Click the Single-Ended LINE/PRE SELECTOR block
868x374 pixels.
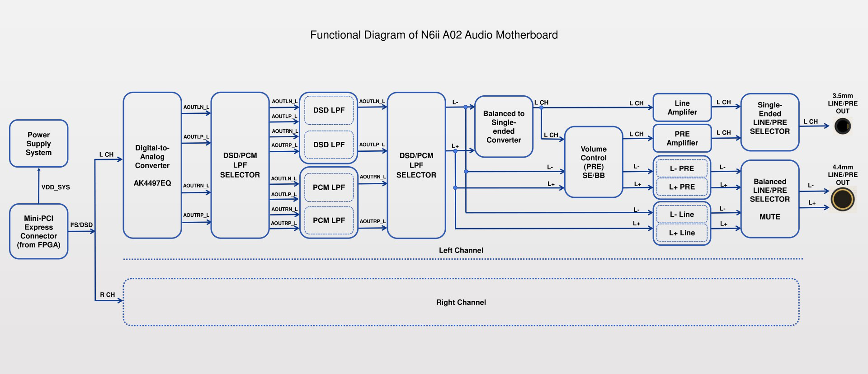pos(770,122)
